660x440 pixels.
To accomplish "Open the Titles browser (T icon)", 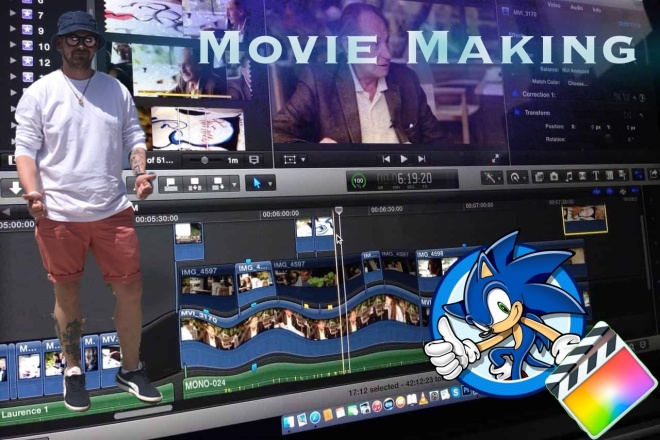I will [596, 176].
